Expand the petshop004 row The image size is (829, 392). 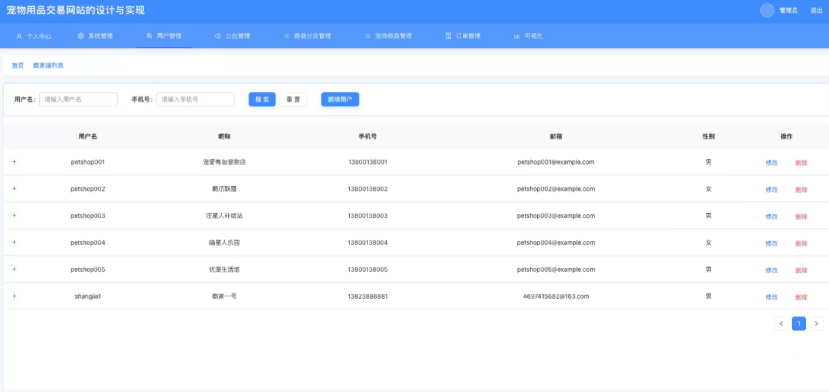[x=14, y=242]
